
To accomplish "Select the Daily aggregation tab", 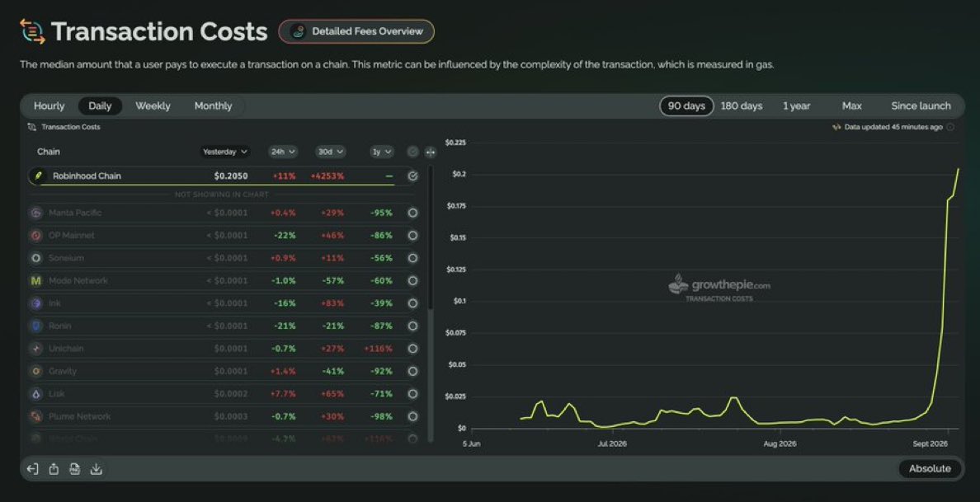I will tap(100, 106).
